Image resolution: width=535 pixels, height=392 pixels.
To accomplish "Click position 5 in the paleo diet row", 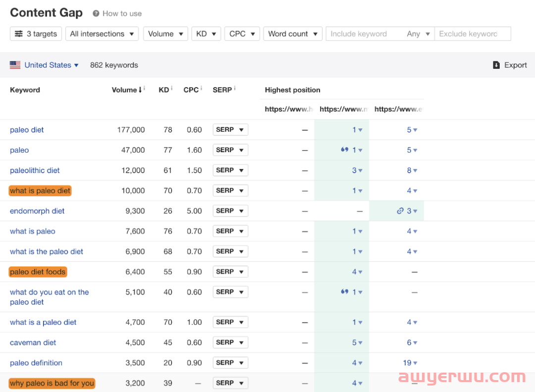I will pos(412,130).
